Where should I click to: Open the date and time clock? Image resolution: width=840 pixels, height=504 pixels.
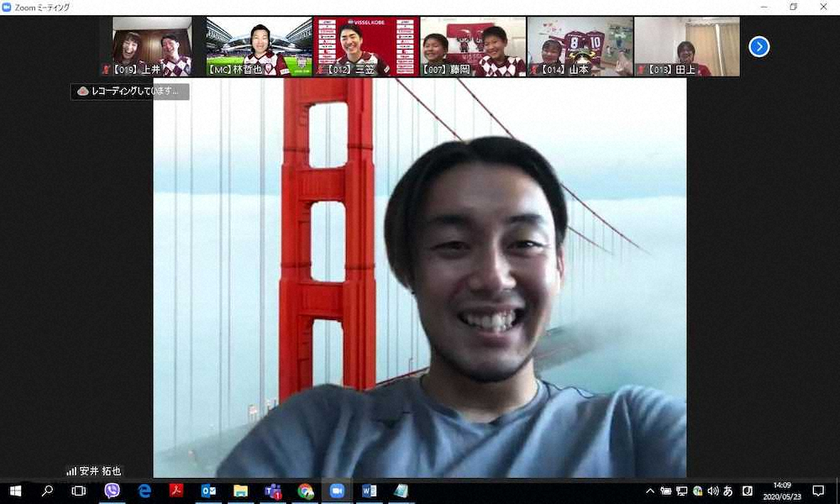781,491
